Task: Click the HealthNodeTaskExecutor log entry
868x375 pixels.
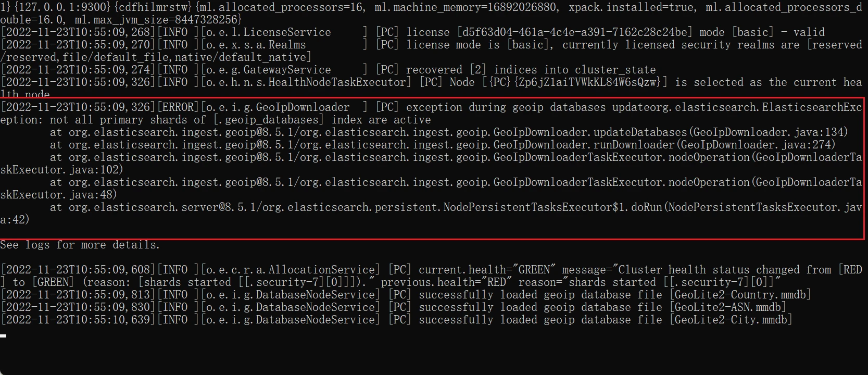Action: coord(431,89)
